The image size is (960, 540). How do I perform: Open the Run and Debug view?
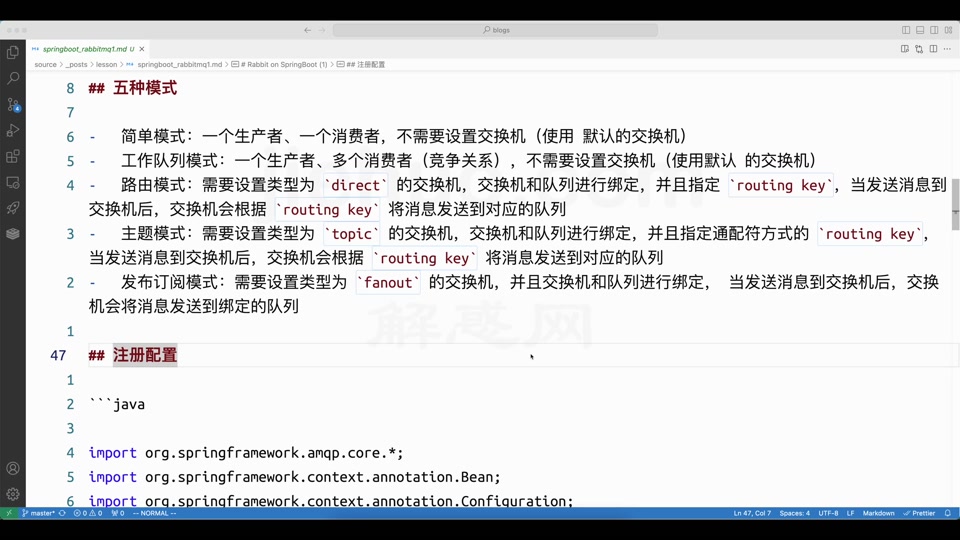(13, 130)
